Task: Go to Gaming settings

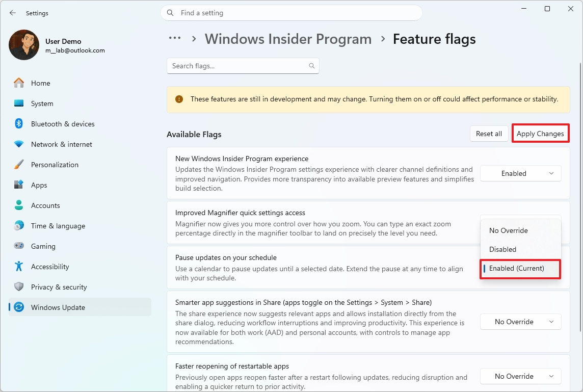Action: (80, 246)
